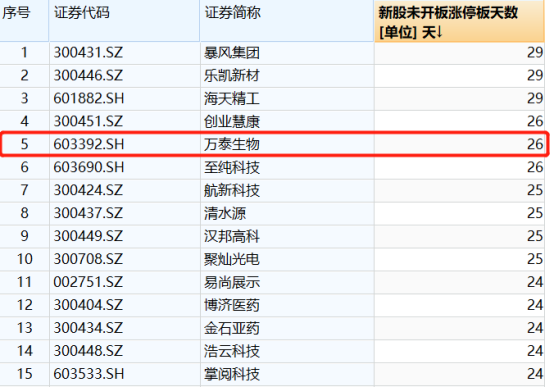554x387 pixels.
Task: Select stock code 002751.SZ
Action: click(88, 282)
